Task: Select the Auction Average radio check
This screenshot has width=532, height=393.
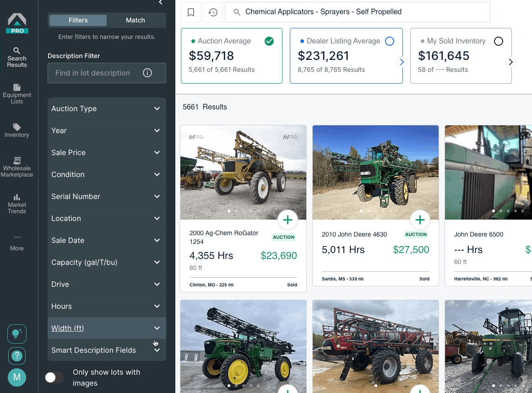Action: click(x=269, y=41)
